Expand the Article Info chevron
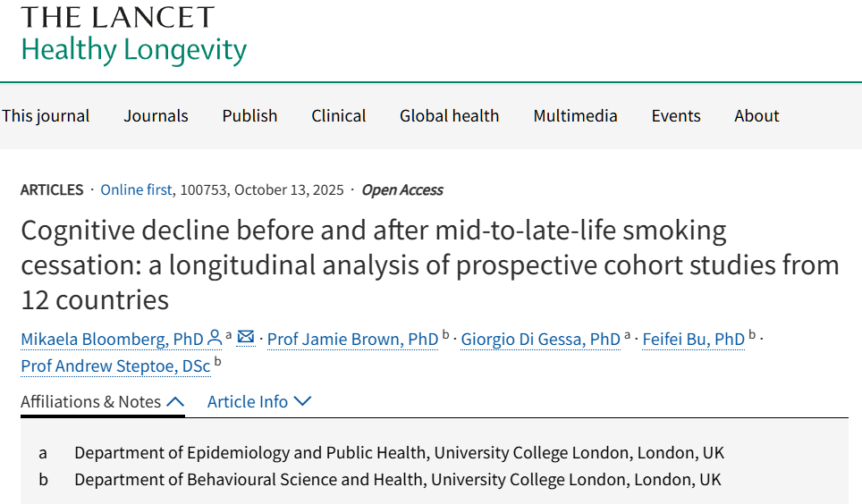This screenshot has height=504, width=862. pos(302,401)
